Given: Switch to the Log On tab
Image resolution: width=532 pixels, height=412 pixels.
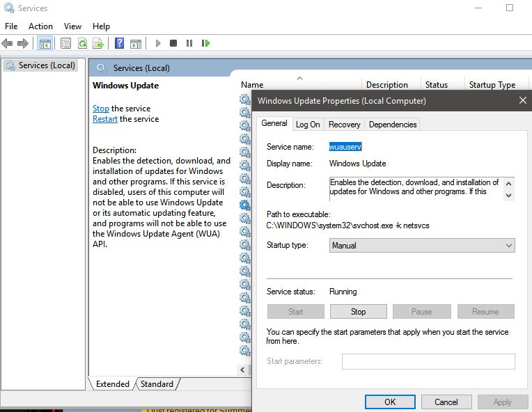Looking at the screenshot, I should point(308,125).
